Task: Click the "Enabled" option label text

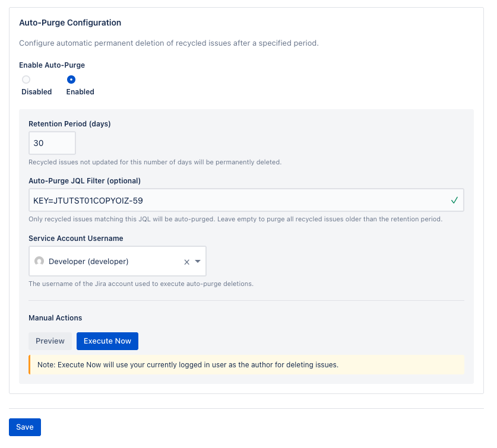Action: (80, 92)
